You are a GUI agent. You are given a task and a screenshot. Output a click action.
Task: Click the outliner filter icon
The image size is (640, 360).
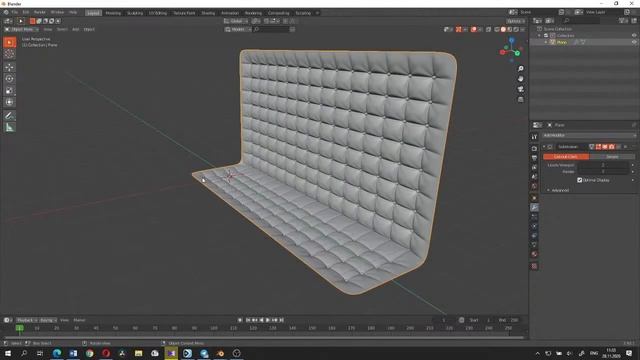click(622, 20)
